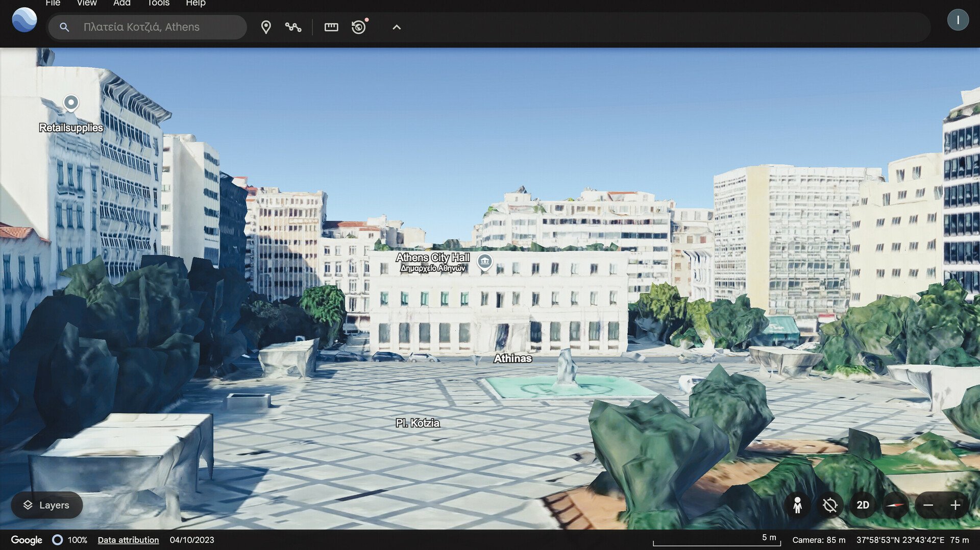Click the Athens City Hall label
Image resolution: width=980 pixels, height=550 pixels.
pos(433,262)
